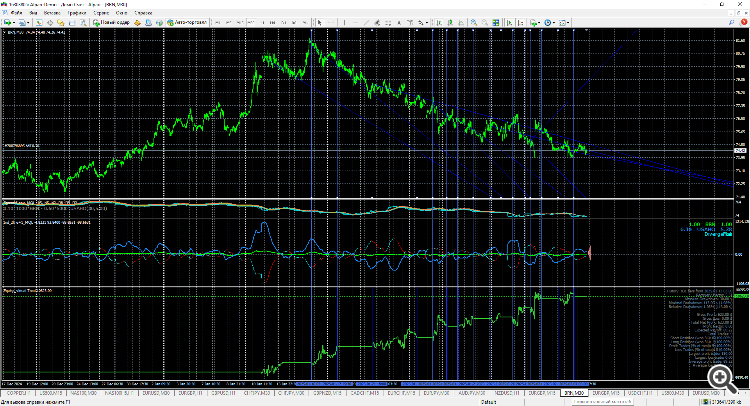
Task: Open the Strategy Tester icon
Action: point(83,22)
